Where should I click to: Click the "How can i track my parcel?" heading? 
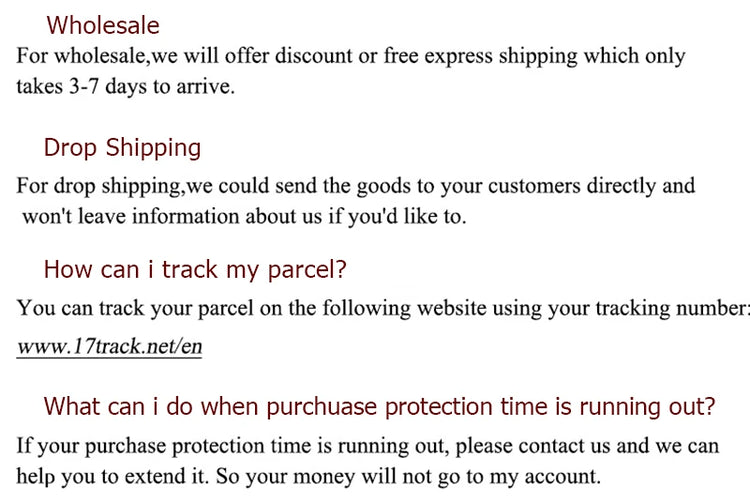(195, 269)
